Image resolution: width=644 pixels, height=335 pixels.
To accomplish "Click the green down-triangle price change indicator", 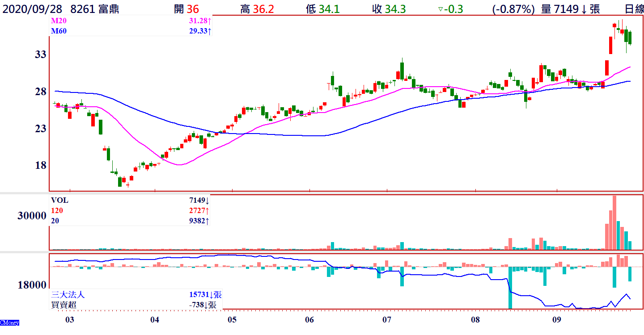I will (x=440, y=9).
